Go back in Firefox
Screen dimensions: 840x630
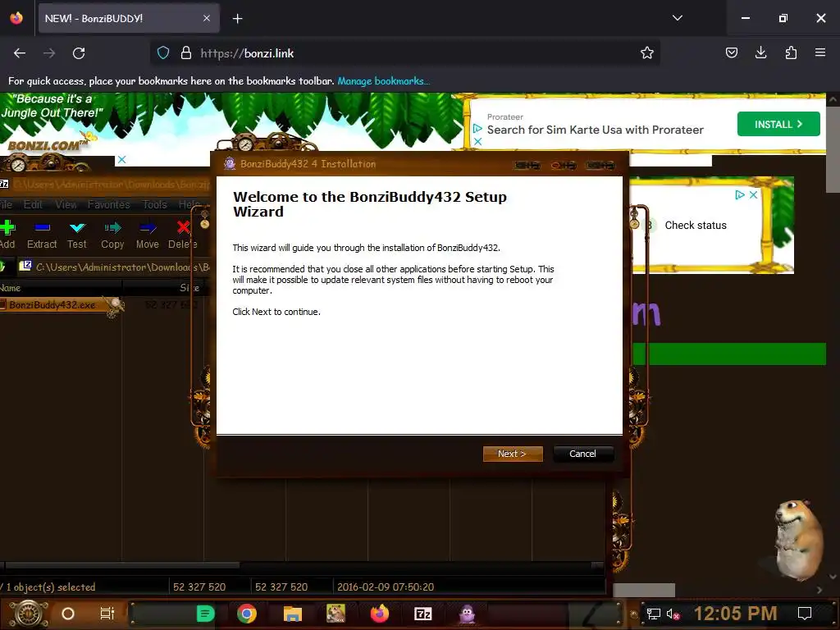pos(20,53)
